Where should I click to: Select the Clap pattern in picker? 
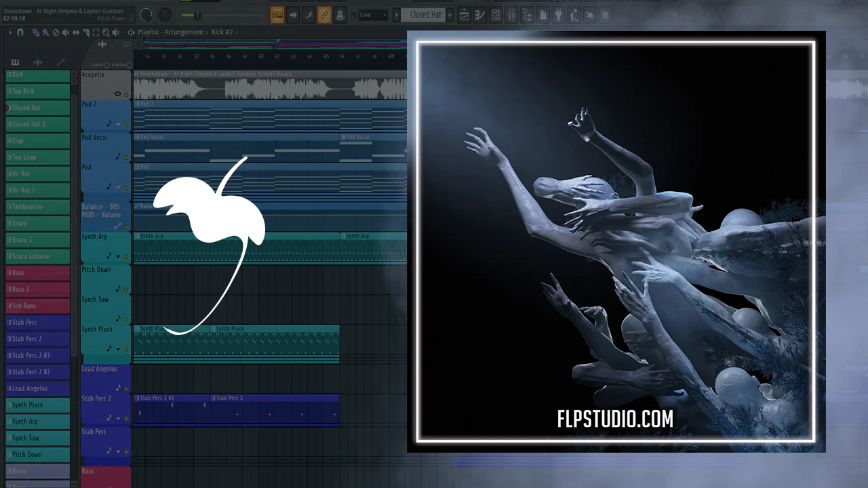coord(38,141)
